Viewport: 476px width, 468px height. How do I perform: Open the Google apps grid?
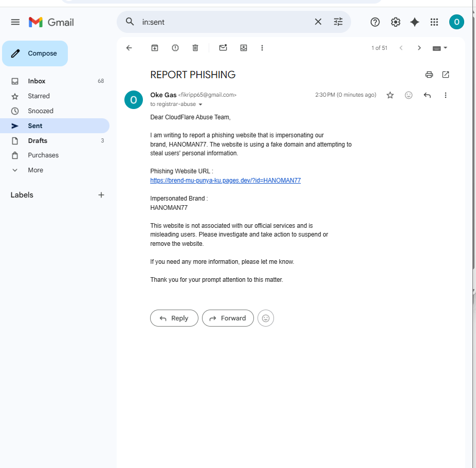click(434, 22)
